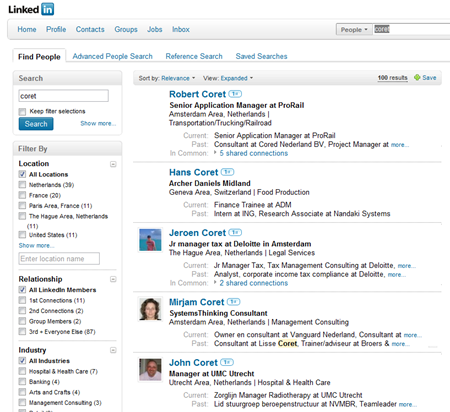Click the 100 results link
The image size is (450, 412).
coord(393,78)
